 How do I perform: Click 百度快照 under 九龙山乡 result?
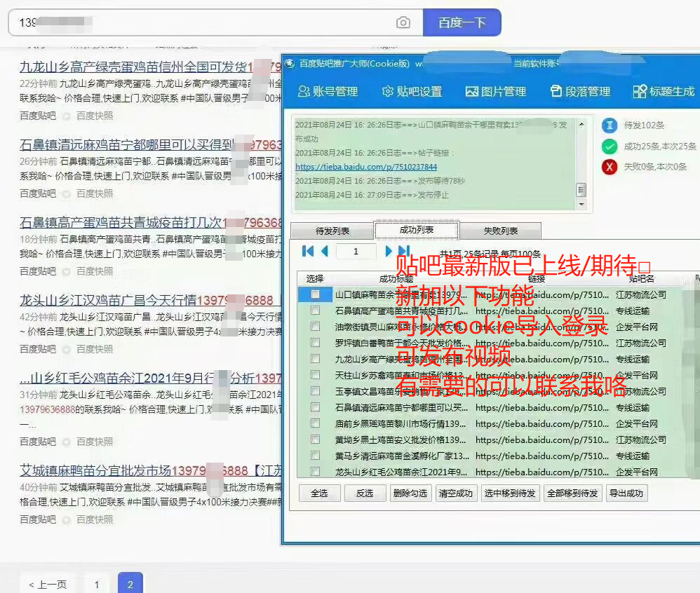click(x=95, y=116)
